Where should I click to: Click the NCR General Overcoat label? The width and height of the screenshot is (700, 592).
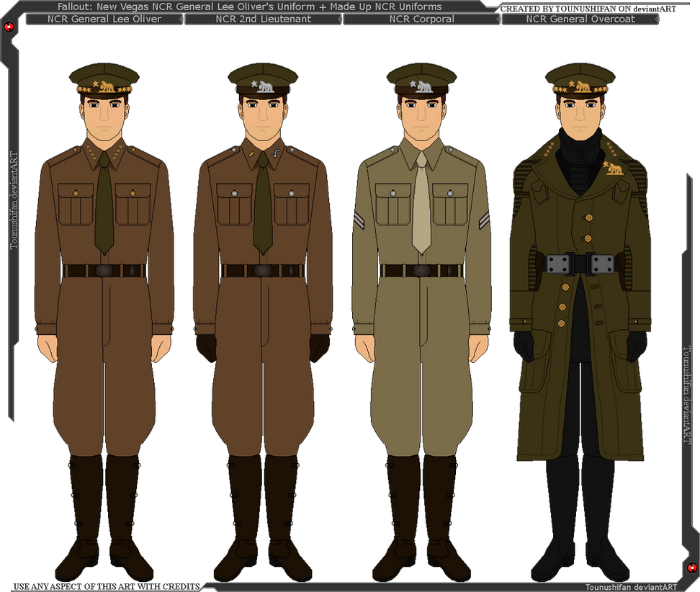(x=580, y=19)
